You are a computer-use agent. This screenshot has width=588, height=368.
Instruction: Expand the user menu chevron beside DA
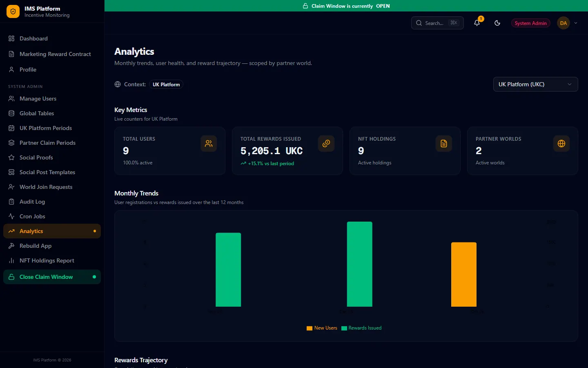click(576, 23)
